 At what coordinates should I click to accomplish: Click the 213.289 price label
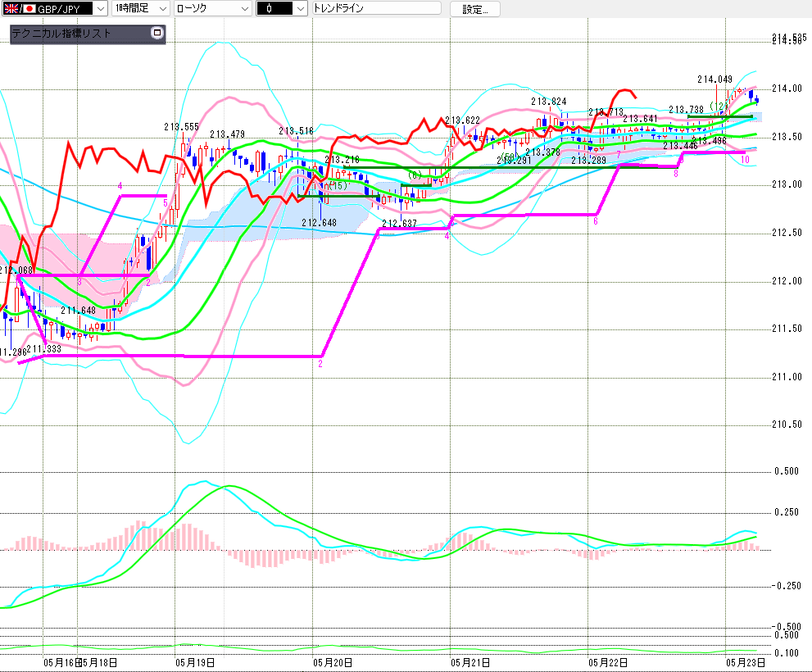[589, 161]
